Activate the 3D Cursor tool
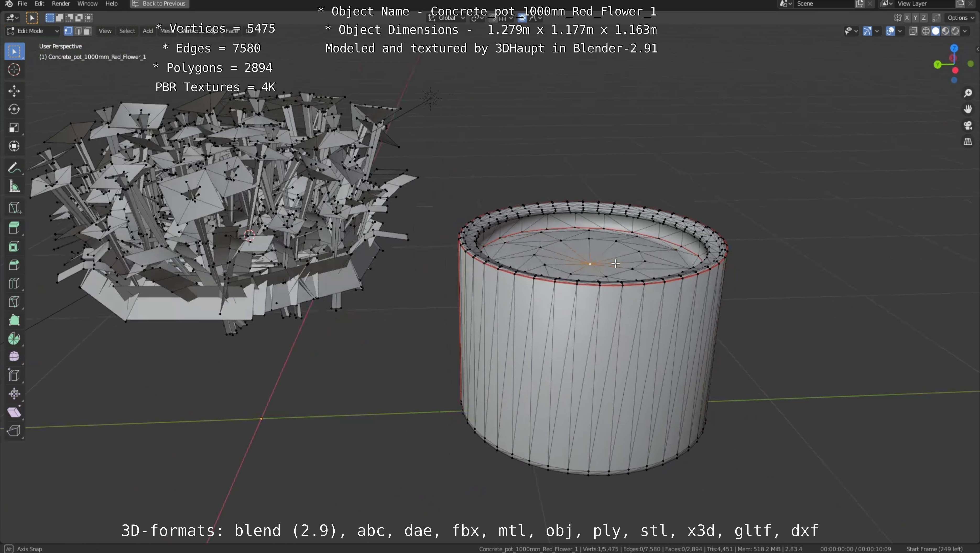 click(x=14, y=70)
